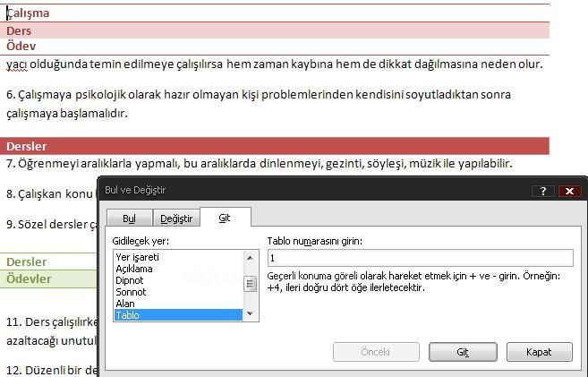The width and height of the screenshot is (588, 377).
Task: Select Tablo in the list
Action: [x=178, y=315]
